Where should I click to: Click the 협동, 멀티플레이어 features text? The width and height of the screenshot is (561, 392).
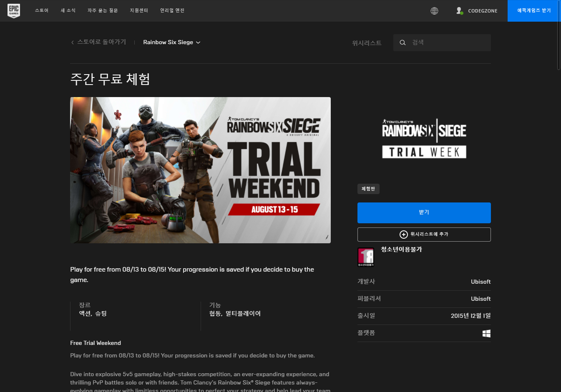235,314
